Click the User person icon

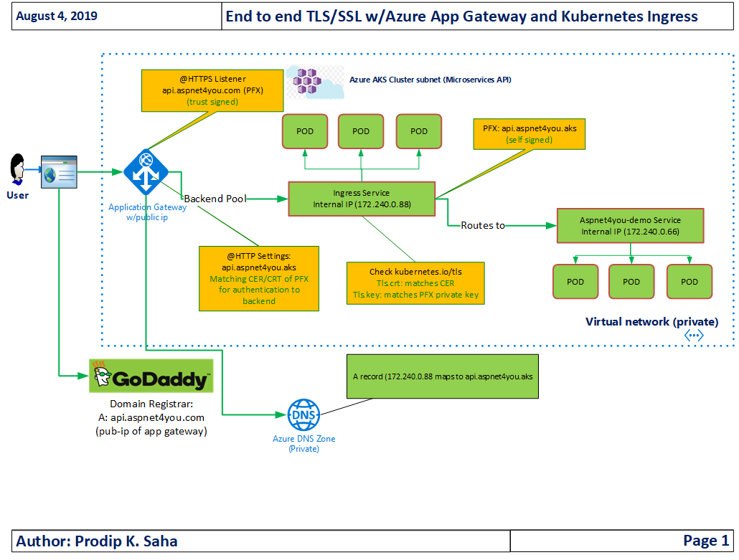point(18,169)
